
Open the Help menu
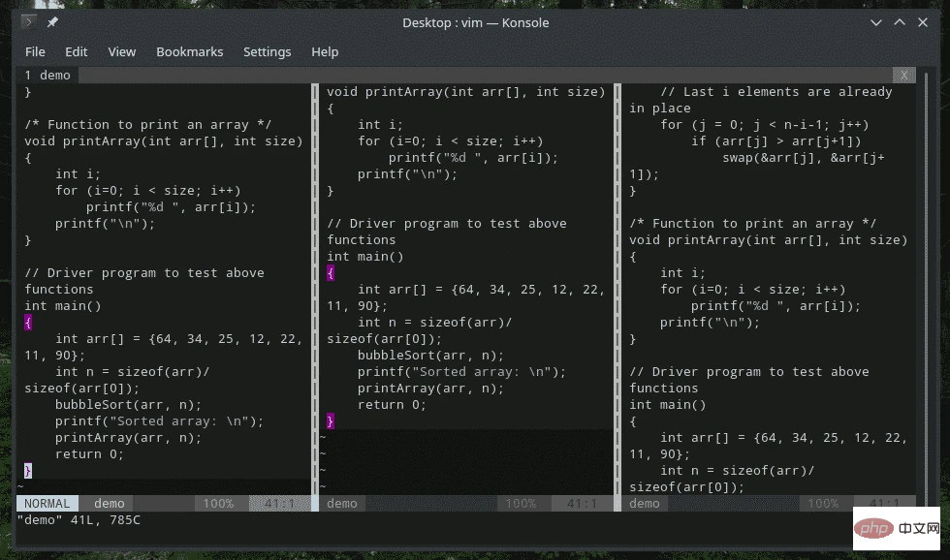pos(325,51)
